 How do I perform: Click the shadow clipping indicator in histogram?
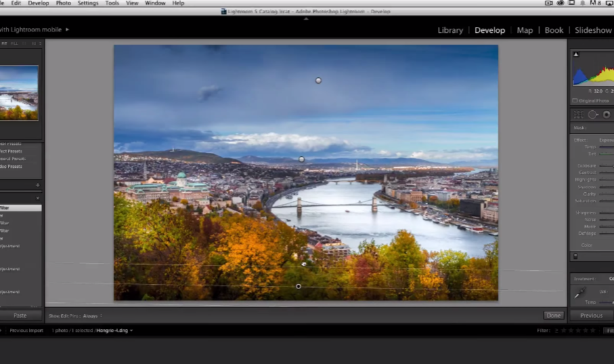[576, 54]
